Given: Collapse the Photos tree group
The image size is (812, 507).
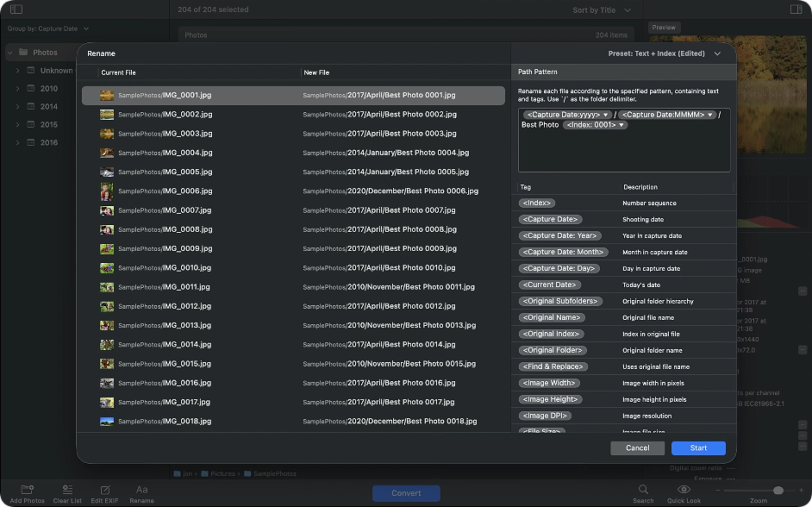Looking at the screenshot, I should tap(9, 53).
